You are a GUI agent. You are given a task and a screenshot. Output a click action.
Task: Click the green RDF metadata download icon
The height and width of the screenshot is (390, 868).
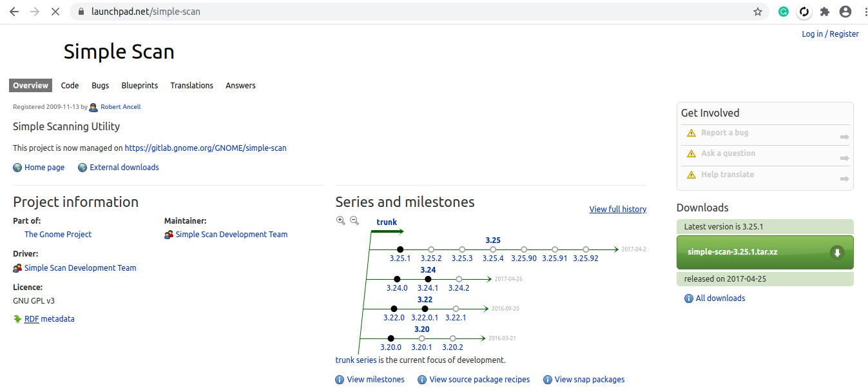click(17, 318)
